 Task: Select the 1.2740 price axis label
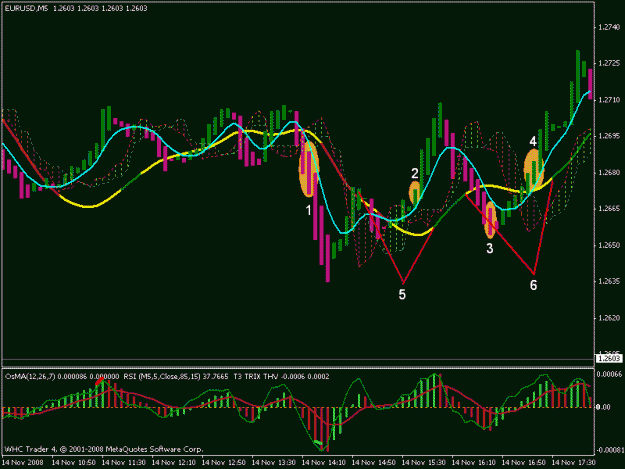point(609,27)
